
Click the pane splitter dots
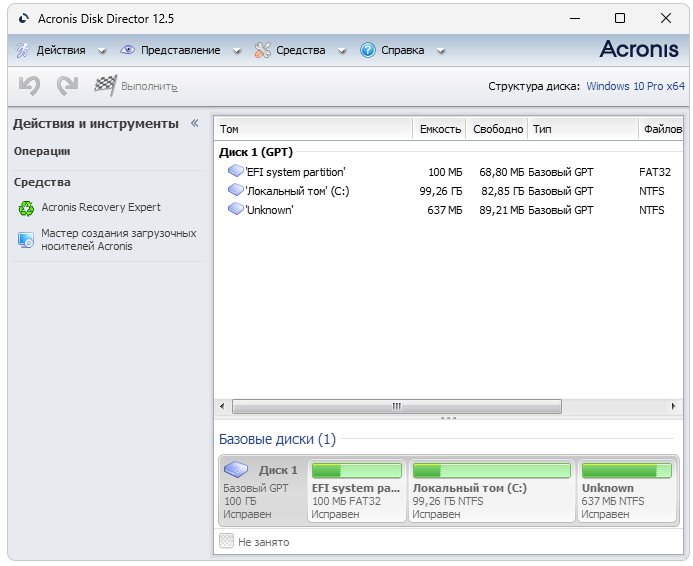tap(448, 418)
